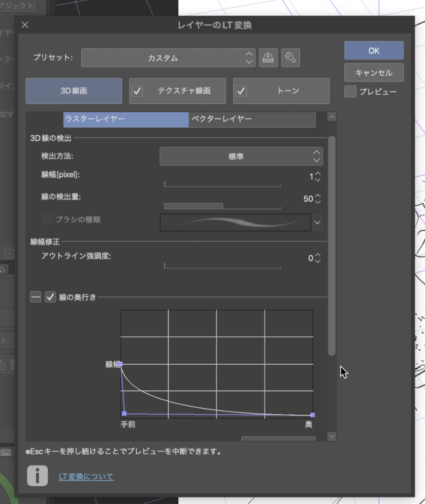Click the save preset icon
This screenshot has width=425, height=504.
pyautogui.click(x=268, y=58)
